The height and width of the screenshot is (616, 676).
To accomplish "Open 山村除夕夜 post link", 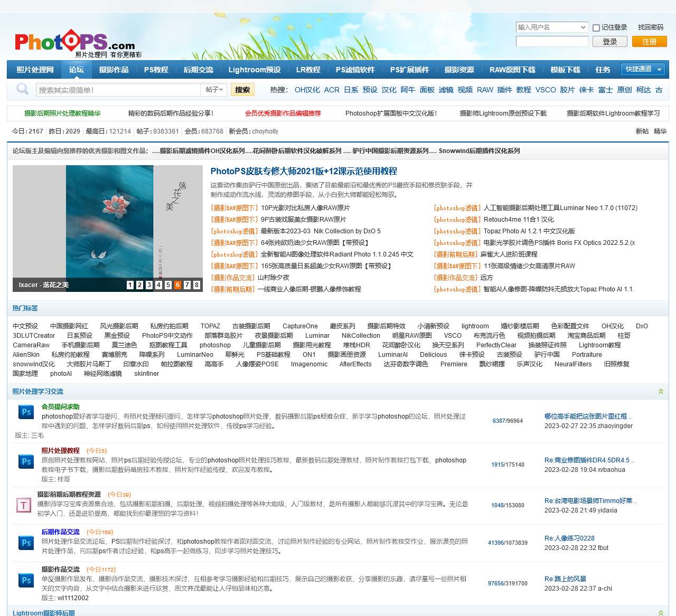I will pyautogui.click(x=273, y=278).
